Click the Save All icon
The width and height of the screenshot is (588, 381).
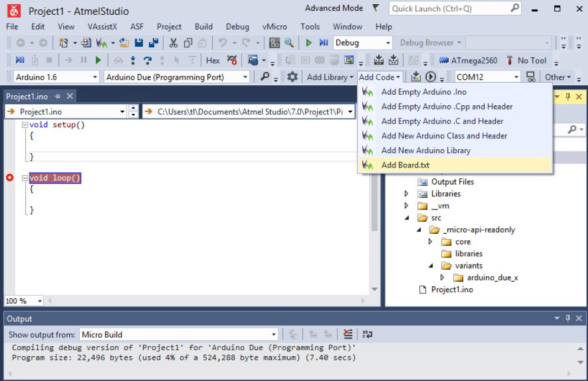tap(154, 43)
